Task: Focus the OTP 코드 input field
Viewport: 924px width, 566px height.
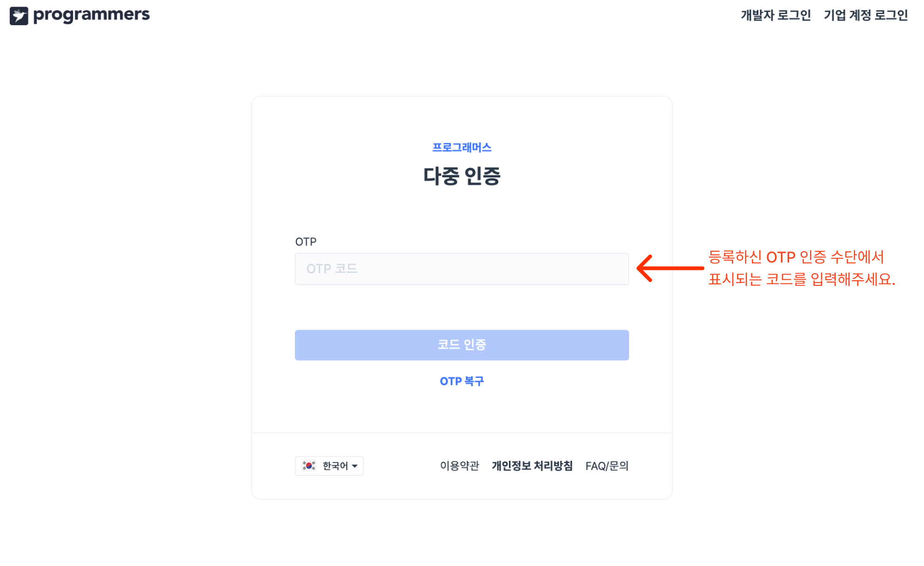Action: pos(462,269)
